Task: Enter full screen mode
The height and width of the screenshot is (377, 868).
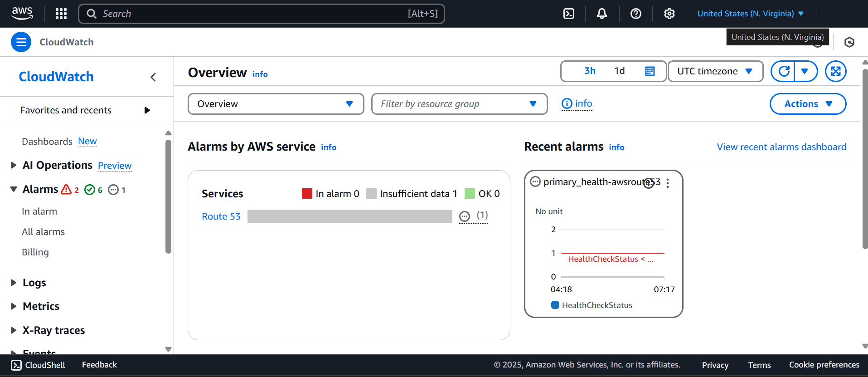Action: [x=836, y=71]
